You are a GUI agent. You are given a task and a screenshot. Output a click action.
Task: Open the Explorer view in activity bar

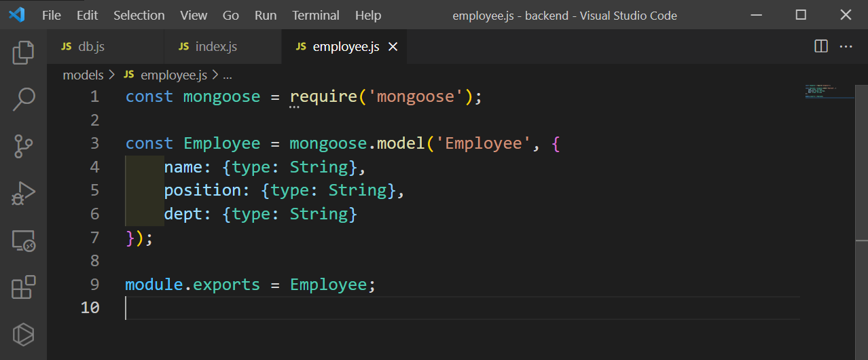[23, 53]
